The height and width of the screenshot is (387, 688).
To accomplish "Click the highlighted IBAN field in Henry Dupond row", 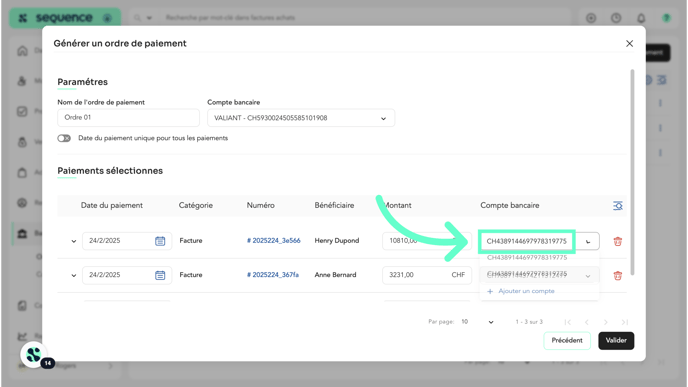I will 527,241.
